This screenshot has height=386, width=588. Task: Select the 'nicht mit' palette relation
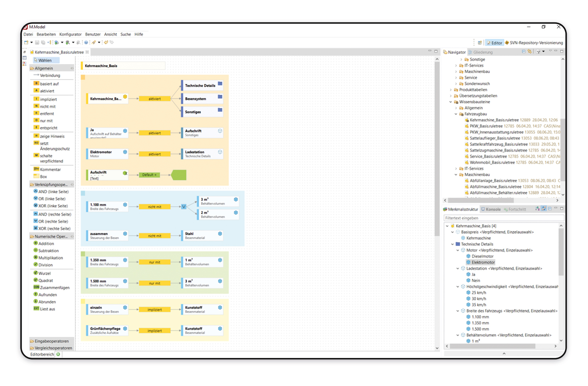[45, 107]
